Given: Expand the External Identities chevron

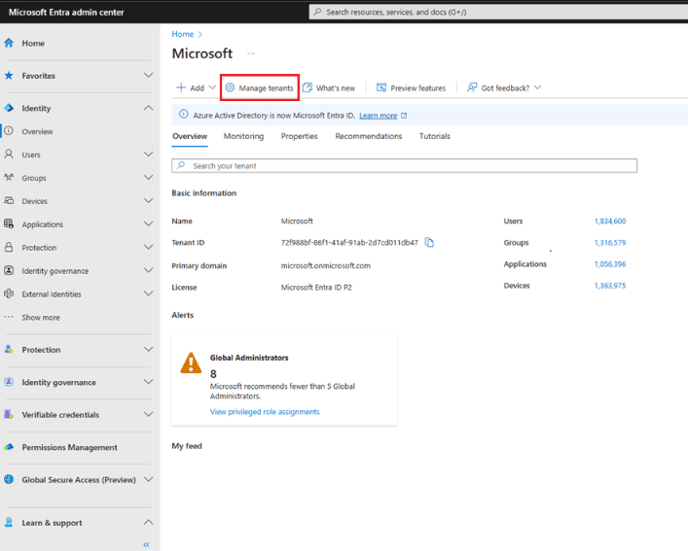Looking at the screenshot, I should (149, 294).
